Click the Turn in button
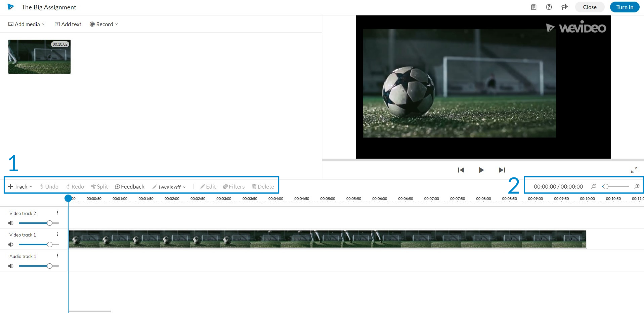Image resolution: width=644 pixels, height=313 pixels. pos(624,7)
